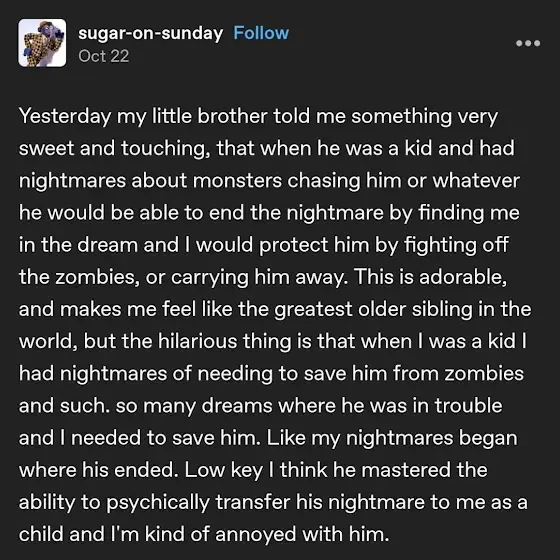
Task: Click the sentence "Like my nightmares began"
Action: tap(392, 438)
